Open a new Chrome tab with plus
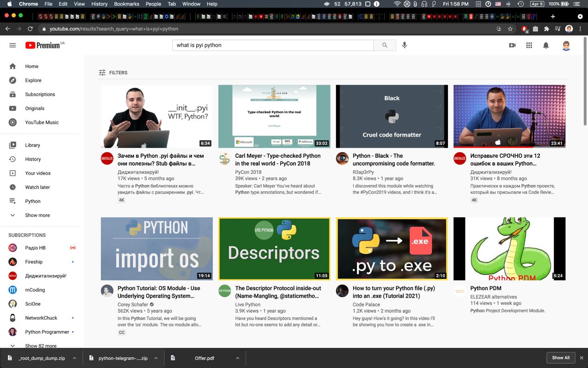 point(553,16)
